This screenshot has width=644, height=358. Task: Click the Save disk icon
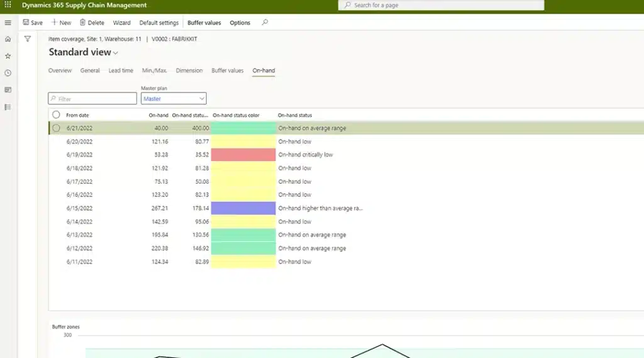click(x=26, y=22)
